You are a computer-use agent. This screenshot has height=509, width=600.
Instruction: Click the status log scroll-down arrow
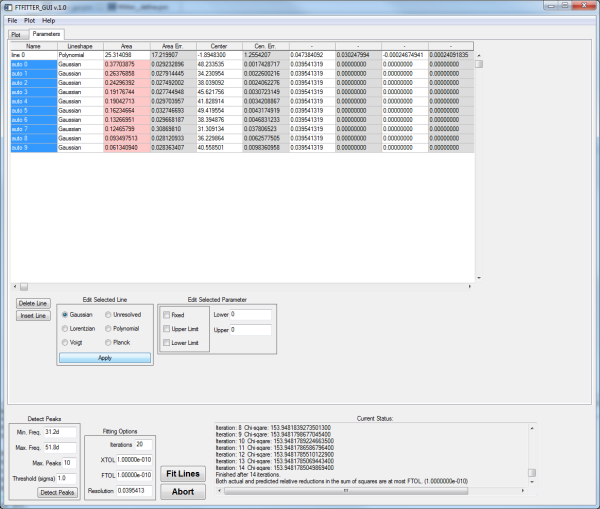point(532,482)
